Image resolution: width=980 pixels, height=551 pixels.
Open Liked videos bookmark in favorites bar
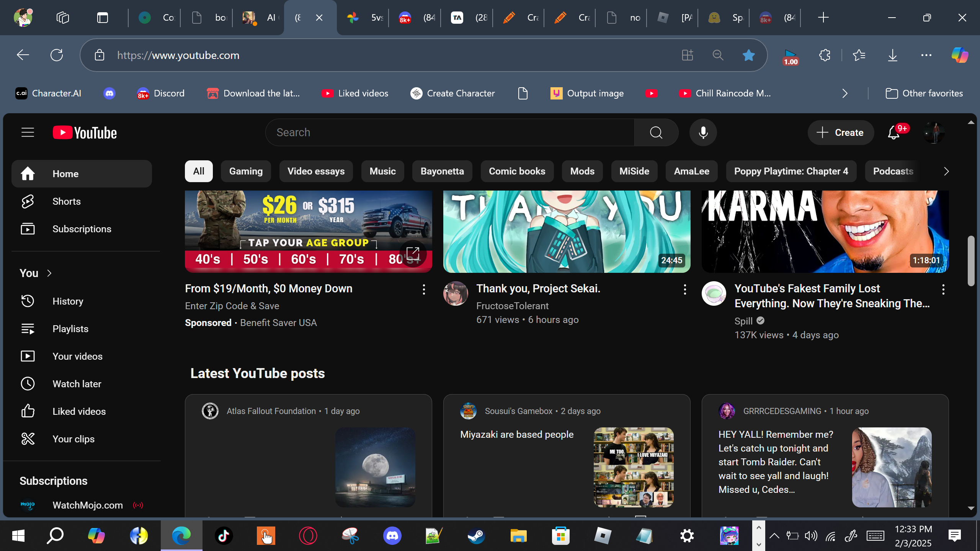355,93
